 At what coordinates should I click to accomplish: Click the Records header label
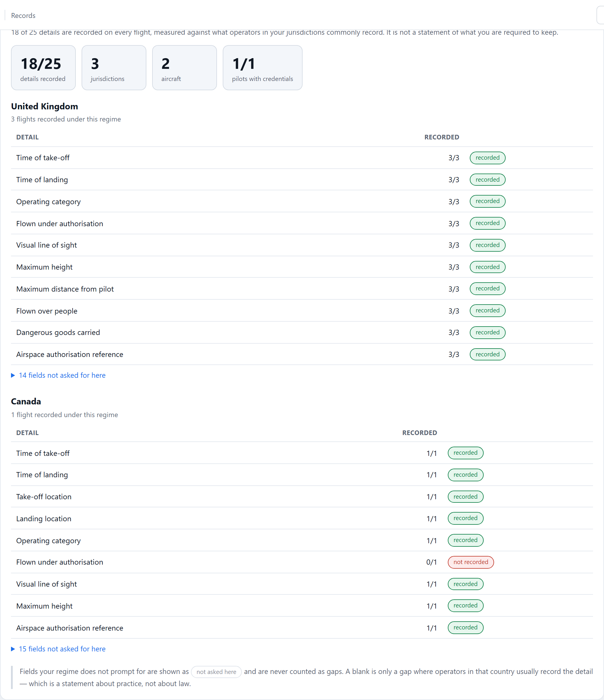coord(23,16)
